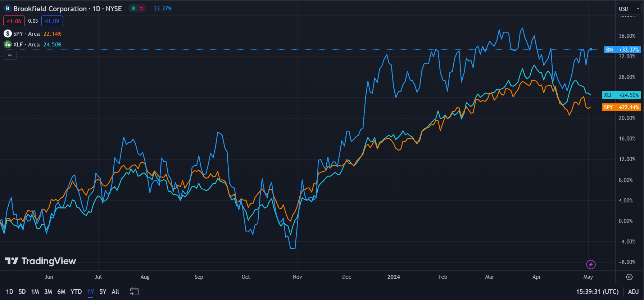
Task: Click the XLF 24.50% legend value
Action: click(x=53, y=44)
